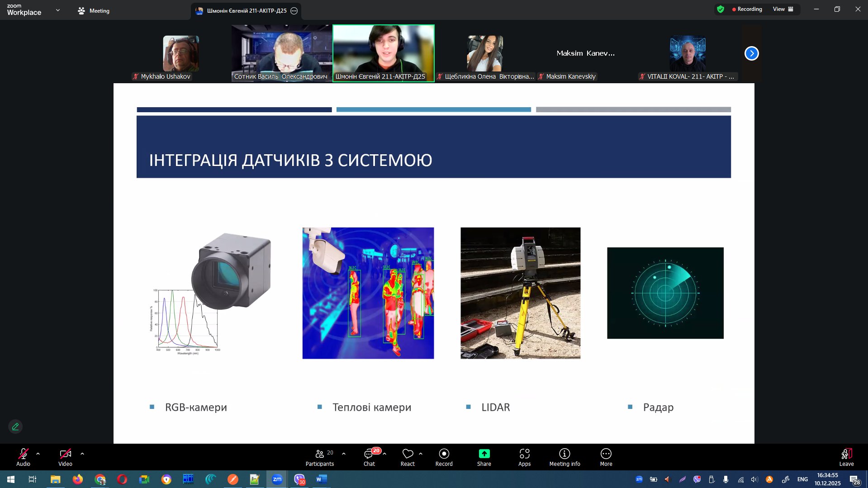The image size is (868, 488).
Task: Open the View layout menu
Action: coord(783,9)
